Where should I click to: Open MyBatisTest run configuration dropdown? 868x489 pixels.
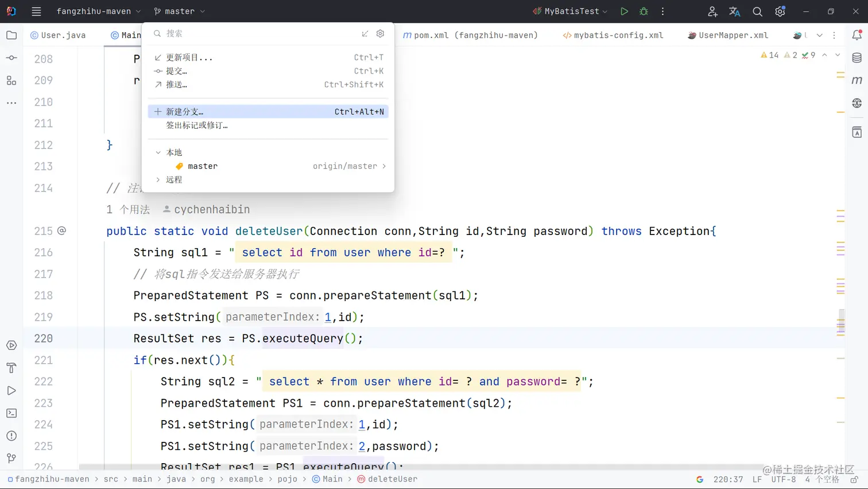tap(570, 11)
